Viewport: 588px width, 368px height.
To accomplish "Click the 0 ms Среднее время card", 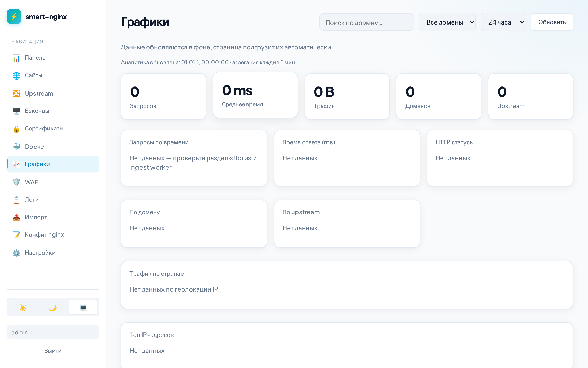I will click(x=255, y=95).
